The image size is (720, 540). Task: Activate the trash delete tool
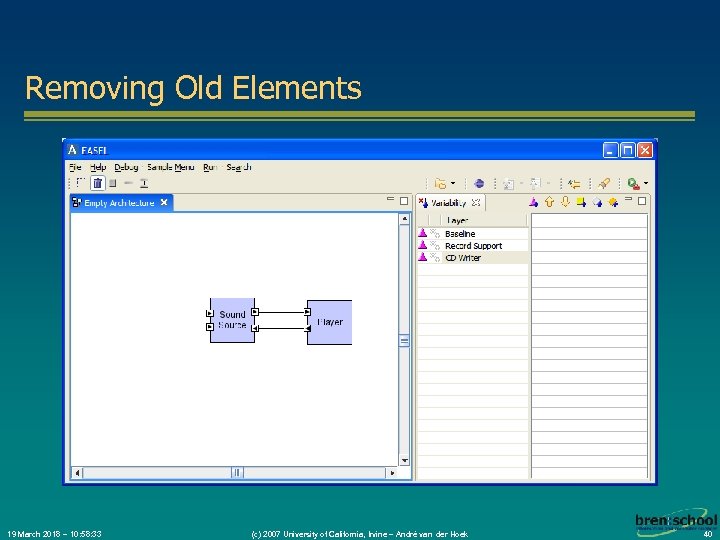pos(97,183)
